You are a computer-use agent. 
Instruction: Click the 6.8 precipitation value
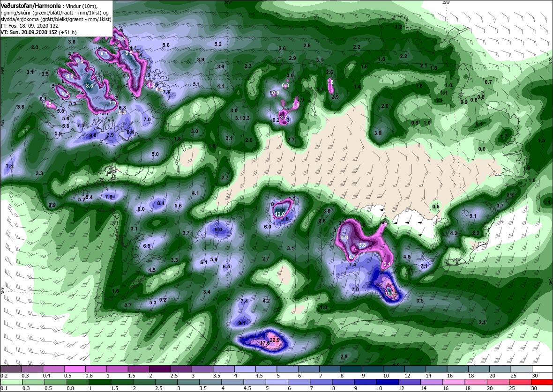pos(122,108)
